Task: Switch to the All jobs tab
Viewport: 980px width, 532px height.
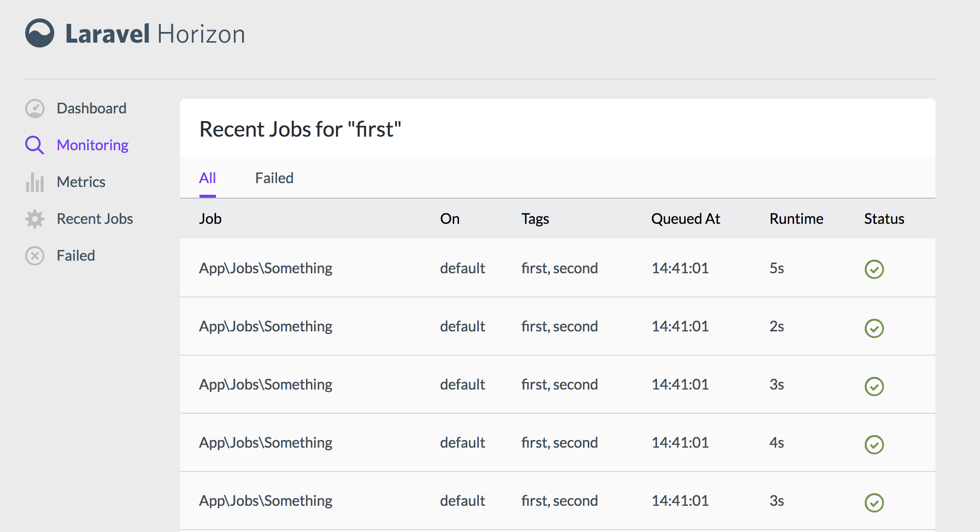Action: click(x=207, y=178)
